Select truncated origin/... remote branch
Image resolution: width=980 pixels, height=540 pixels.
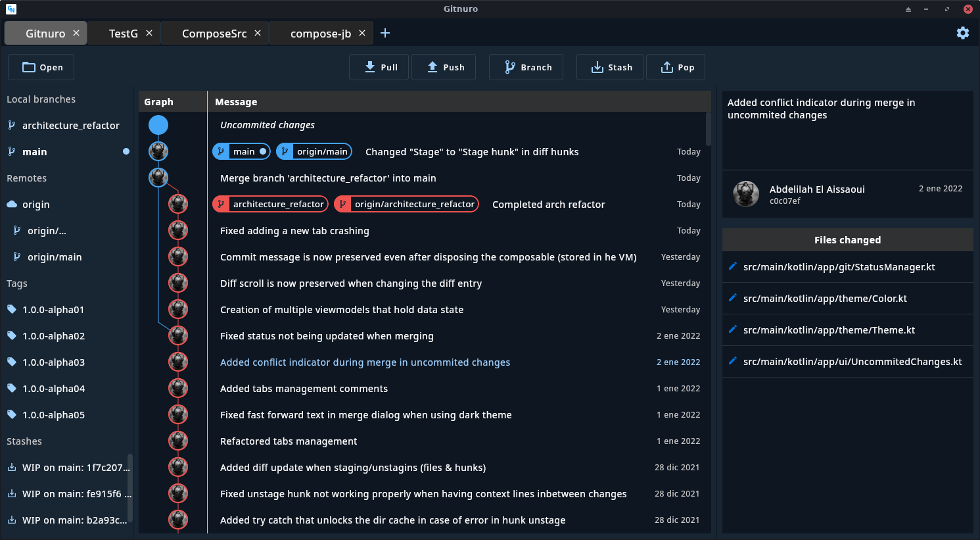(x=66, y=231)
